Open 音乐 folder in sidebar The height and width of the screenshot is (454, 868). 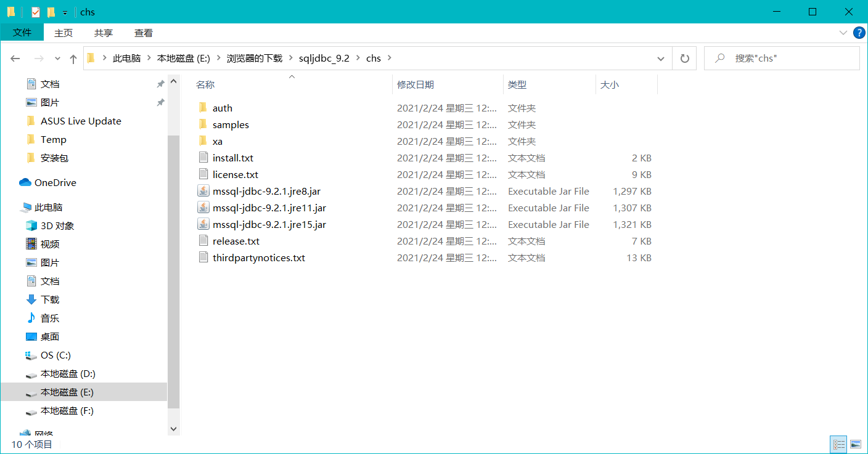(43, 318)
